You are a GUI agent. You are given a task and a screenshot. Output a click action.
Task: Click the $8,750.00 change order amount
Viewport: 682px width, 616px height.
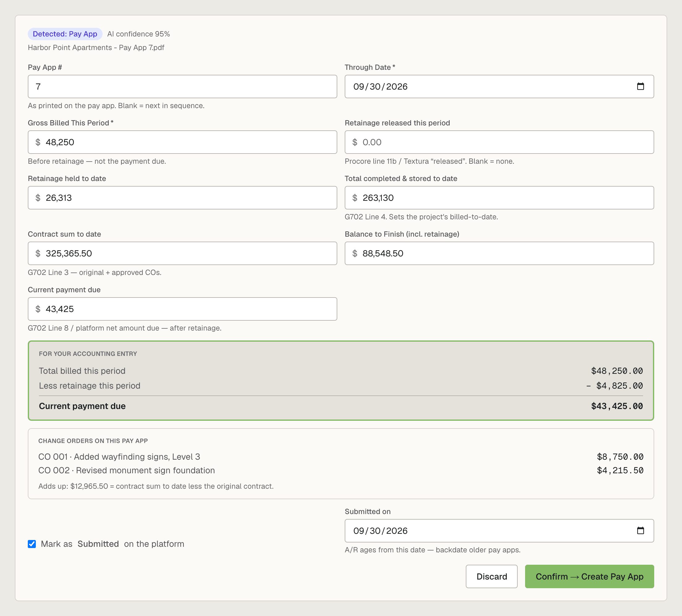click(x=620, y=457)
